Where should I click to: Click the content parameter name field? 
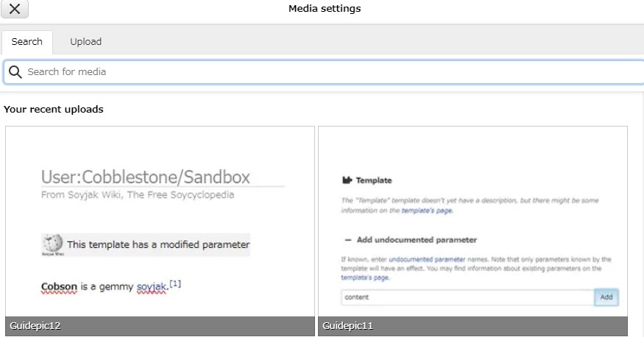click(467, 297)
